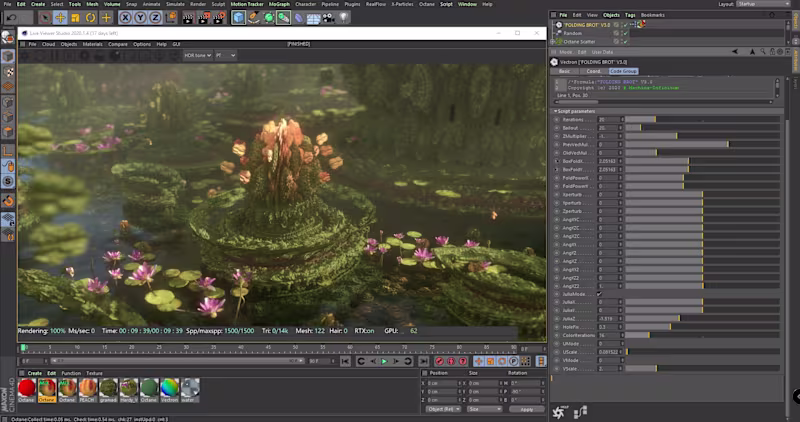
Task: Toggle the green checkmark for Octane Scatter
Action: coord(625,40)
